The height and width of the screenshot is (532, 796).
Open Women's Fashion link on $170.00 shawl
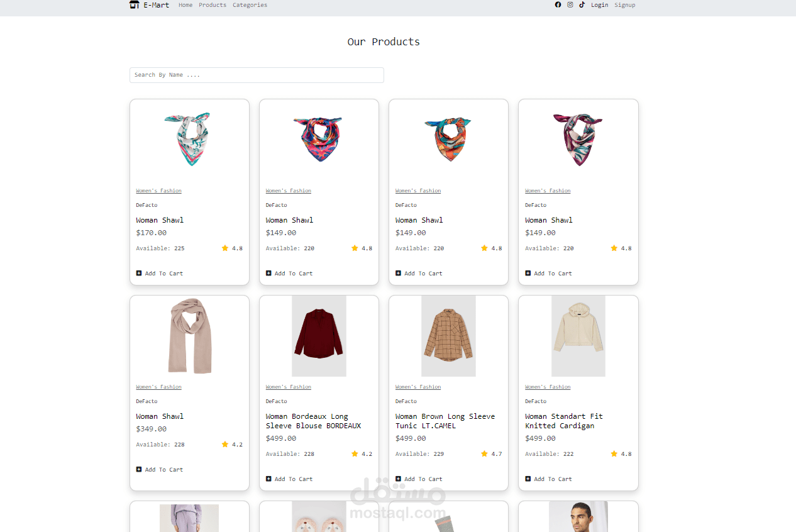coord(158,191)
